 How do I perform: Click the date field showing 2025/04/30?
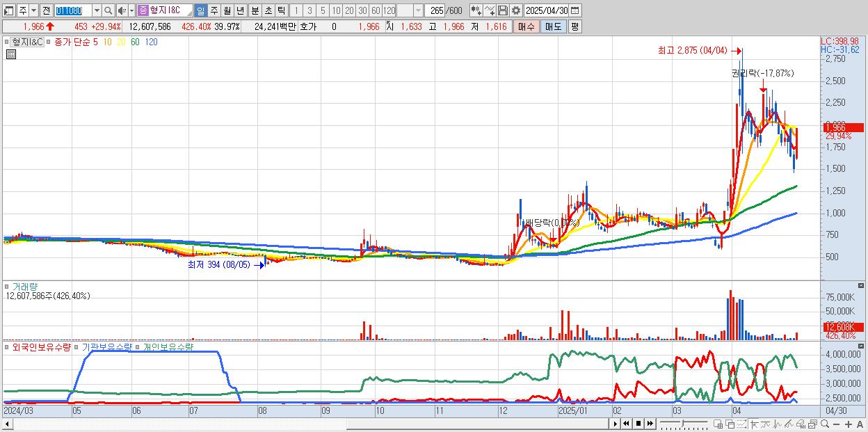pos(546,10)
